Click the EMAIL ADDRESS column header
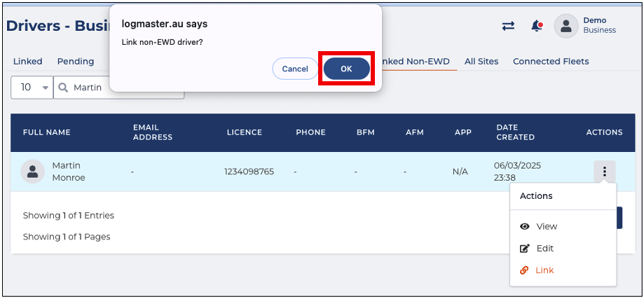644x299 pixels. [x=152, y=132]
